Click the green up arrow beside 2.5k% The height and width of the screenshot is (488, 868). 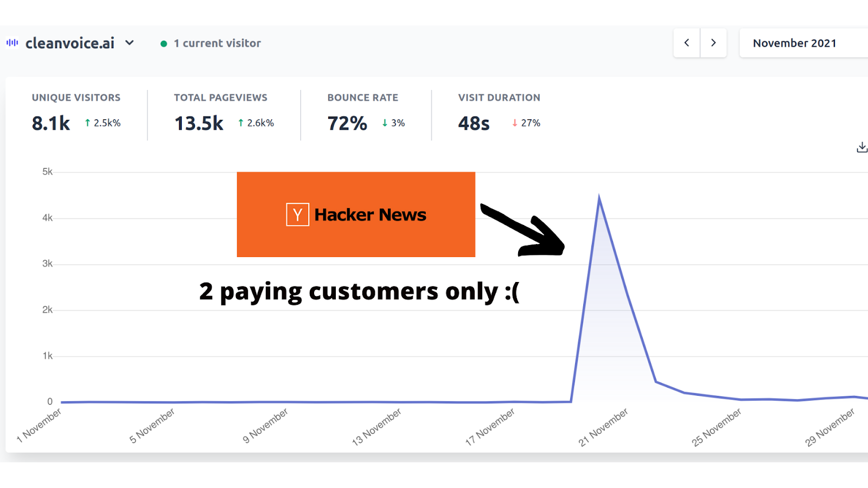pyautogui.click(x=87, y=123)
